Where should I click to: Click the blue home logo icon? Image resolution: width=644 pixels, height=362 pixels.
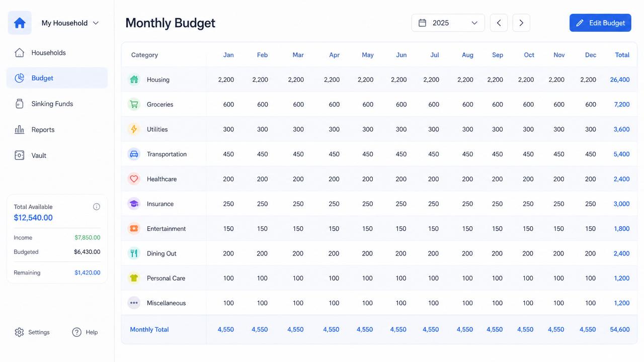point(20,23)
